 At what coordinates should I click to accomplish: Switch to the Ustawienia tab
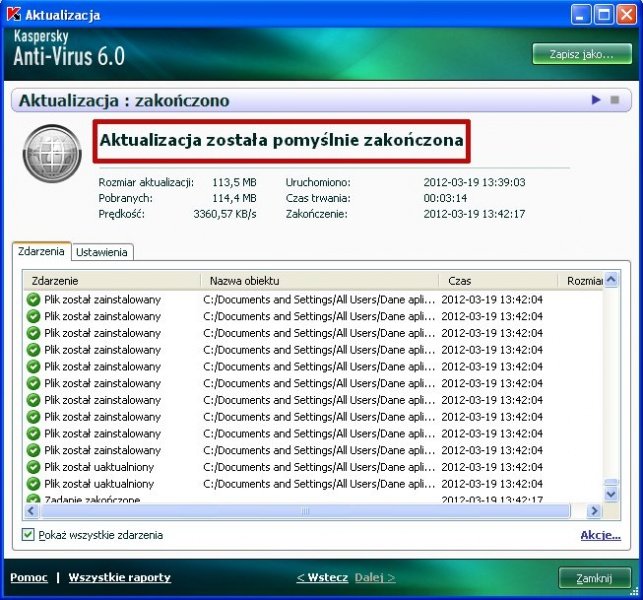pos(101,253)
